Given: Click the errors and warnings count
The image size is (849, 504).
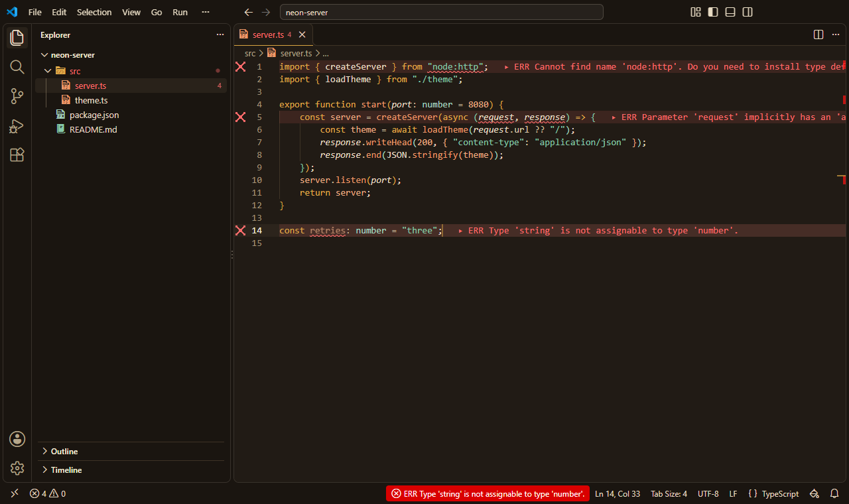Looking at the screenshot, I should pyautogui.click(x=48, y=493).
